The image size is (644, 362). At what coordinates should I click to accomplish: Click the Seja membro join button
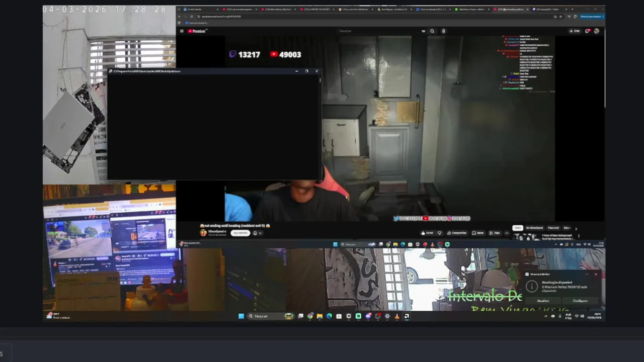(240, 233)
